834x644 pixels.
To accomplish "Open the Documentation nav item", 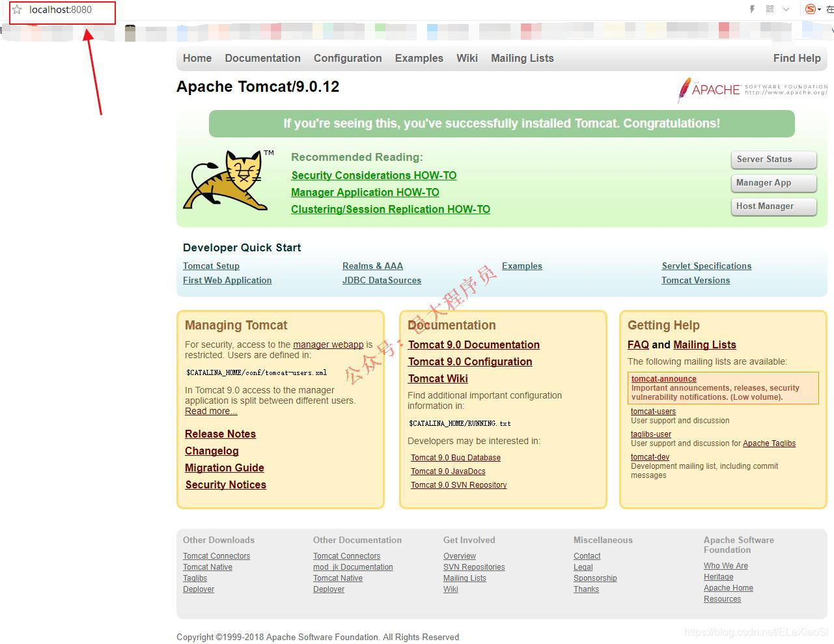I will 263,58.
